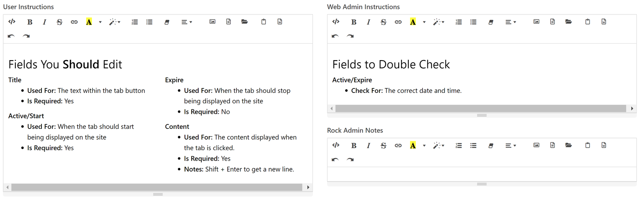Open highlight color dropdown in Rock Admin Notes
This screenshot has height=197, width=644.
click(424, 146)
